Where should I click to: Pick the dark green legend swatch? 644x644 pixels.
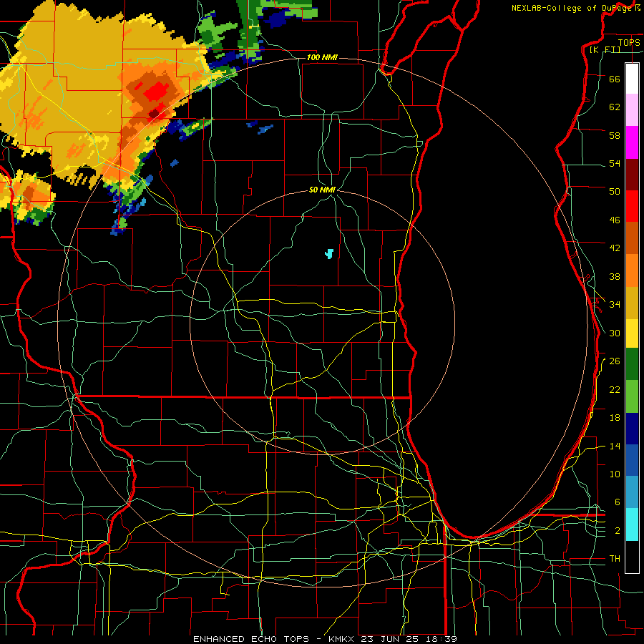(632, 364)
